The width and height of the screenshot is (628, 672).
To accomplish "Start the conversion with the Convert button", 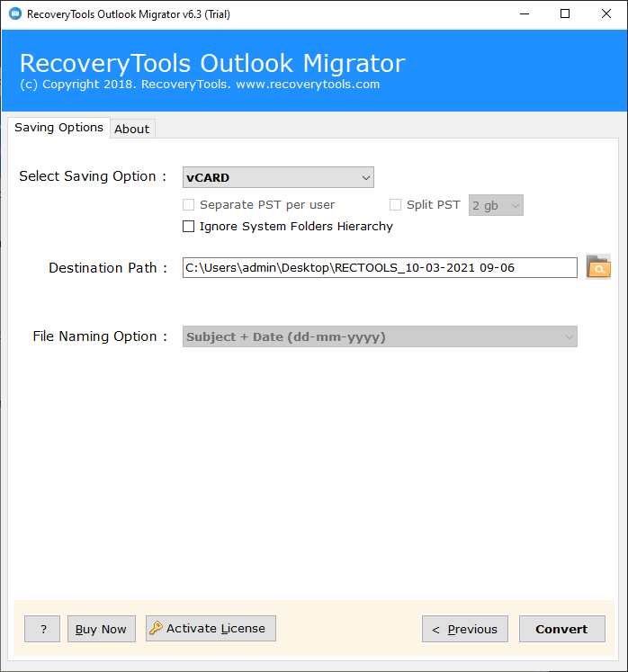I will [562, 629].
